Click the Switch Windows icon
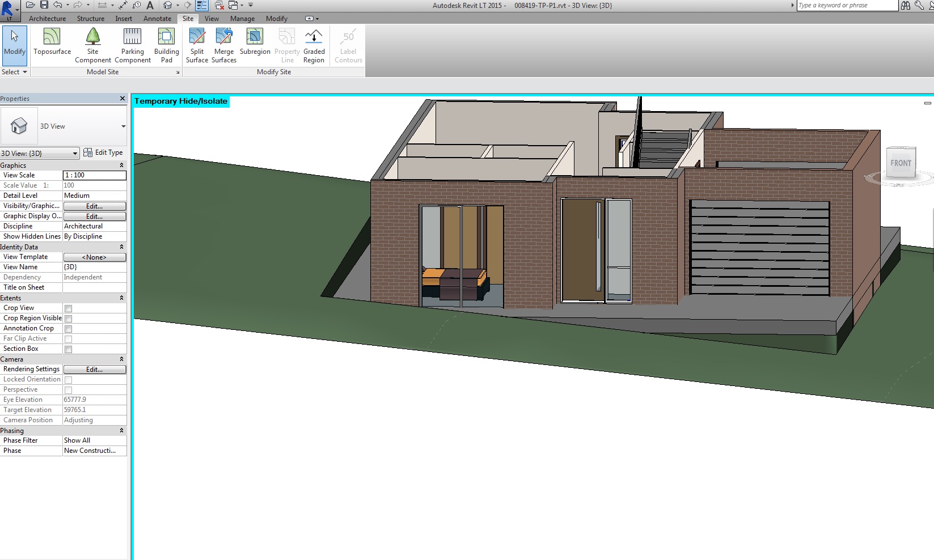934x560 pixels. tap(233, 5)
